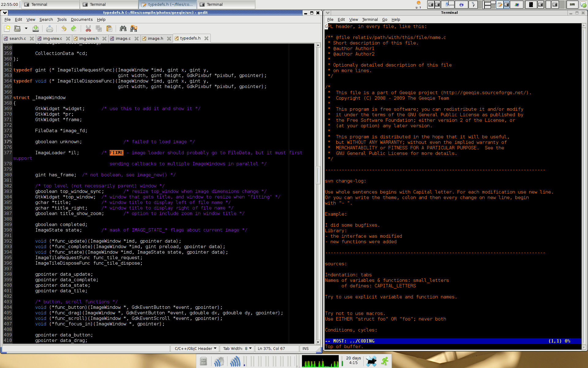Click the chat status icon in top panel
Viewport: 588px width, 368px height.
583,4
